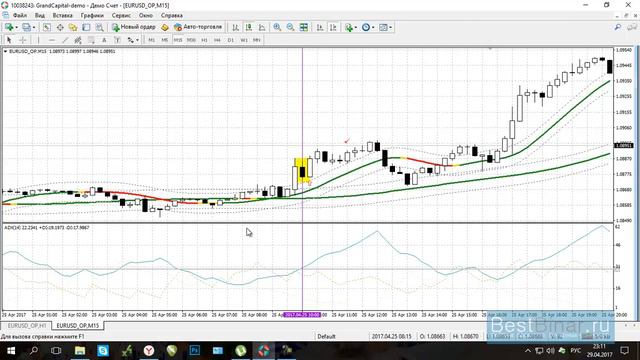The width and height of the screenshot is (640, 360).
Task: Tile chart windows icon
Action: point(304,27)
